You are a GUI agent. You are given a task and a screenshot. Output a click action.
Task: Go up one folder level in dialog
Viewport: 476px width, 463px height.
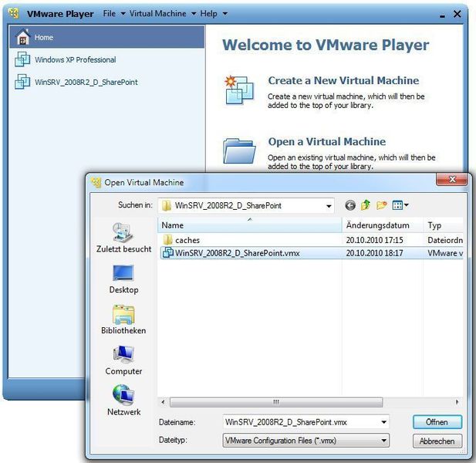(x=366, y=205)
